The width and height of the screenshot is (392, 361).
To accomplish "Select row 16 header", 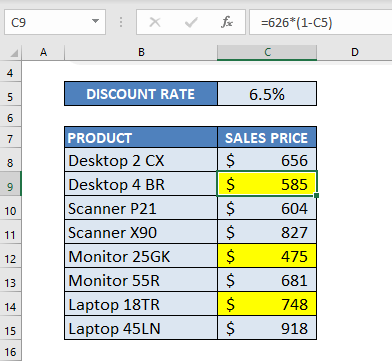I will [10, 351].
